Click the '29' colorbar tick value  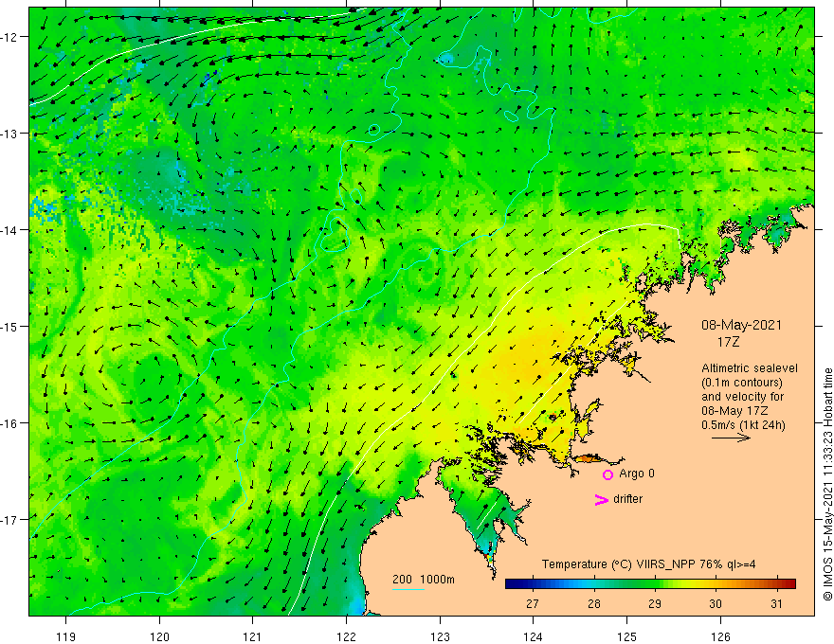tap(655, 603)
